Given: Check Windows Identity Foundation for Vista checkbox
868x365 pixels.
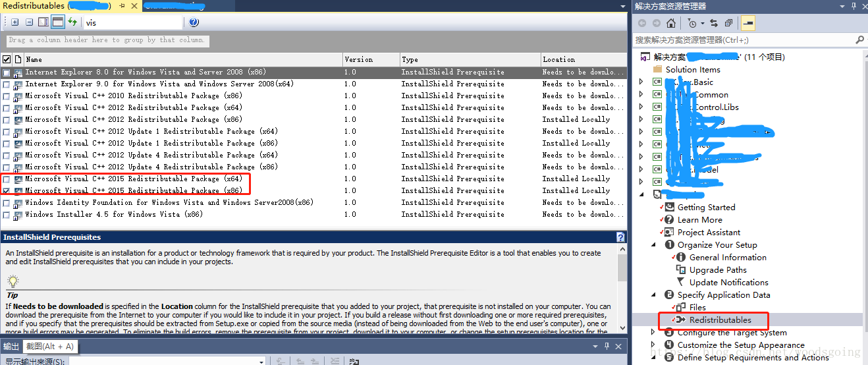Looking at the screenshot, I should (7, 203).
